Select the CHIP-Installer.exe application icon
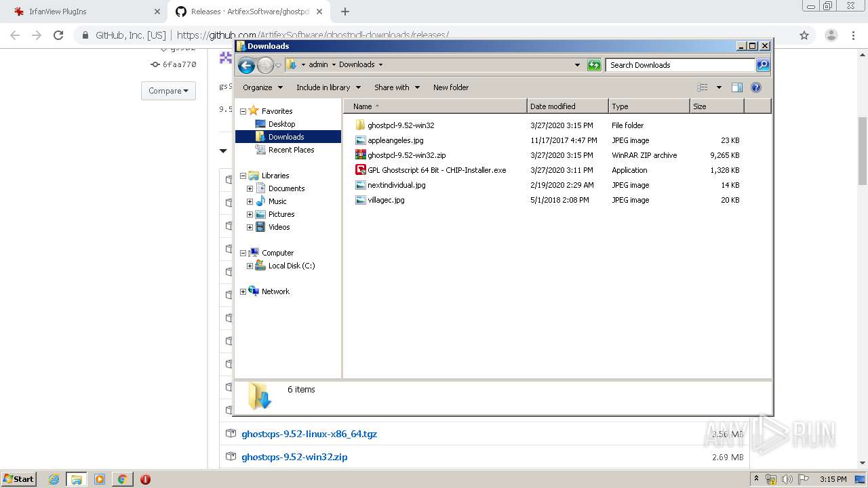Image resolution: width=868 pixels, height=488 pixels. coord(360,170)
